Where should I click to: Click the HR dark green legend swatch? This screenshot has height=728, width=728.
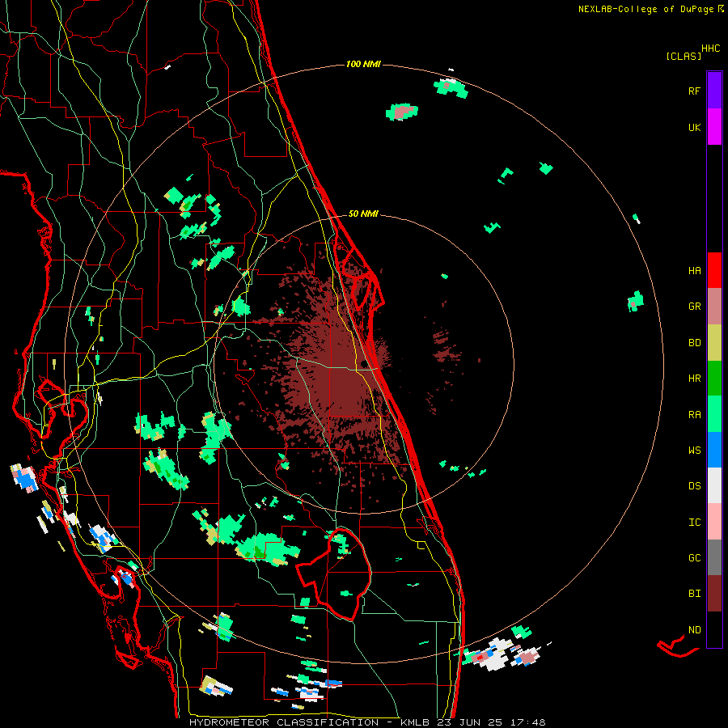point(714,379)
